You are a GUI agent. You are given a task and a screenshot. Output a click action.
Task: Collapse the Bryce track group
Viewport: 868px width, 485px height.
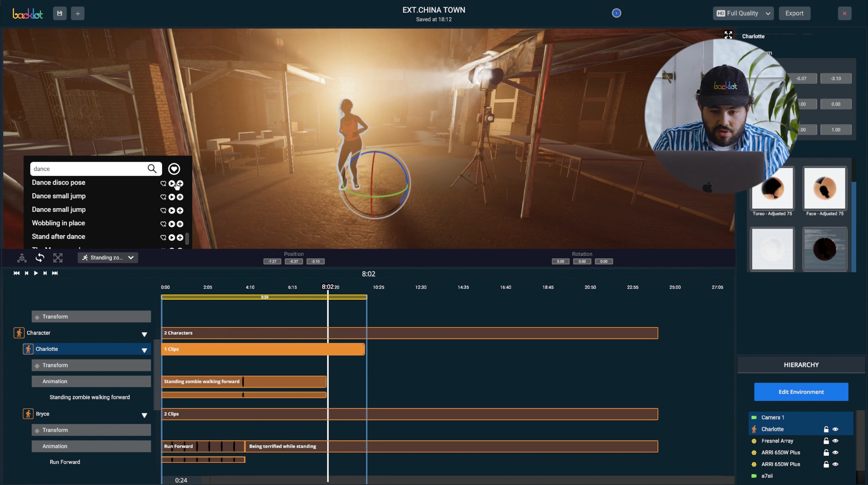pyautogui.click(x=144, y=415)
